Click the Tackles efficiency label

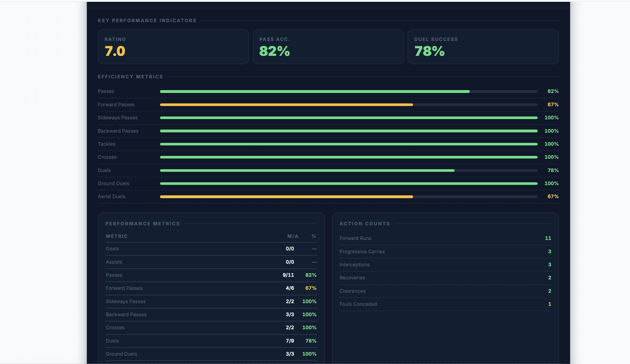(106, 144)
